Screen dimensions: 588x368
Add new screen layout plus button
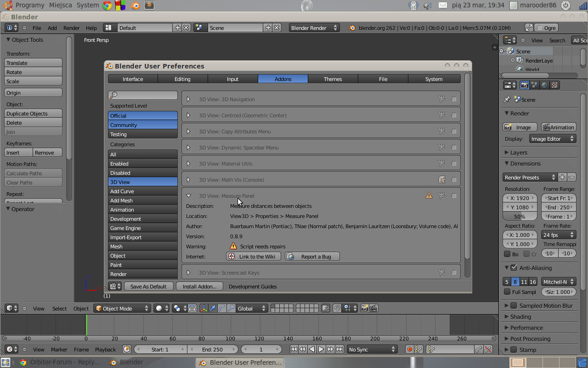(x=177, y=28)
